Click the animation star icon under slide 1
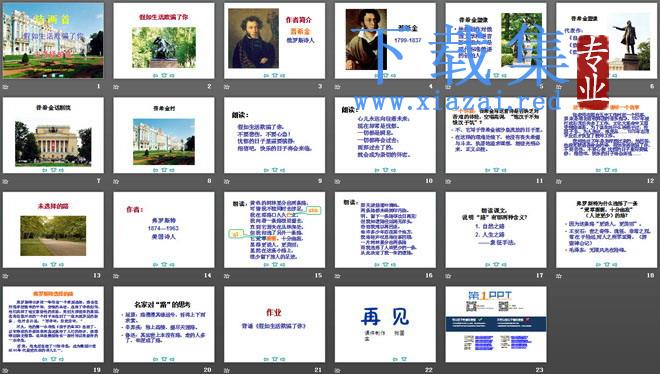The image size is (660, 374). click(5, 87)
